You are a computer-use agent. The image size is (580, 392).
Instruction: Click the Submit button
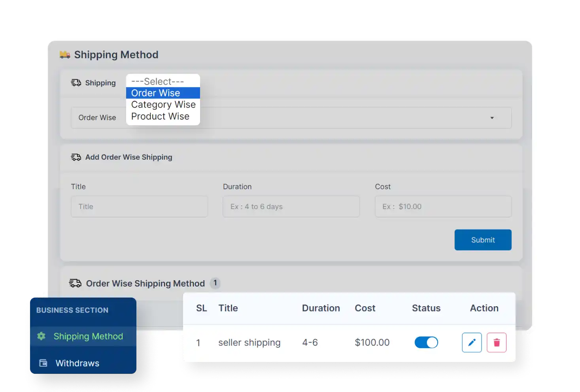[x=483, y=240]
